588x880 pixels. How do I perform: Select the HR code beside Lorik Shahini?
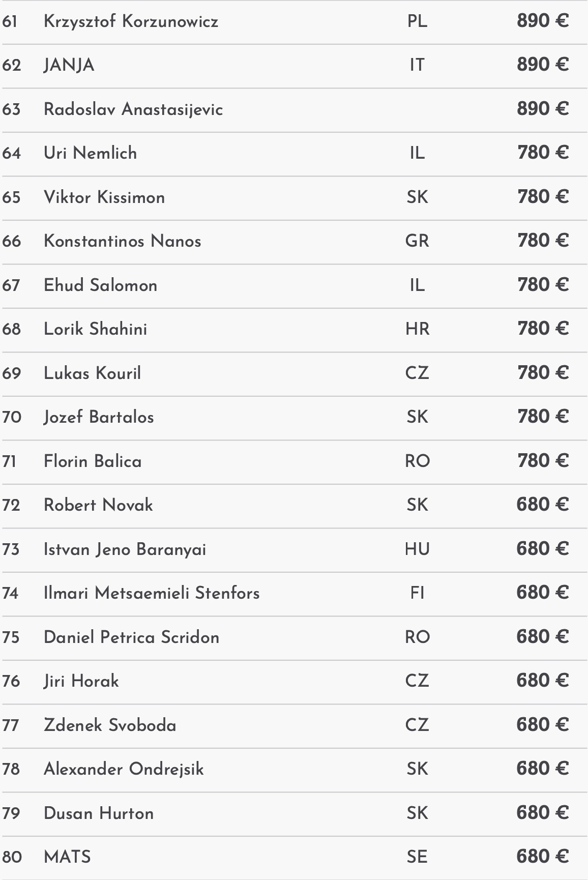[417, 329]
